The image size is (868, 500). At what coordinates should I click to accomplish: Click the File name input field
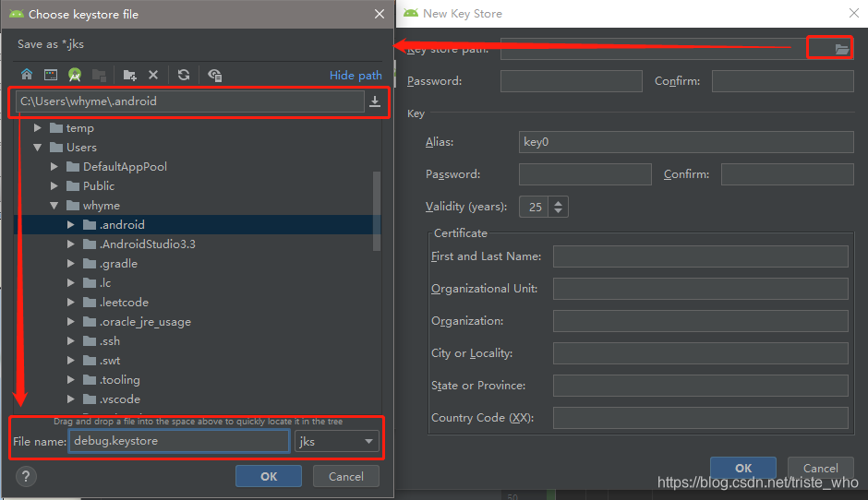point(179,441)
